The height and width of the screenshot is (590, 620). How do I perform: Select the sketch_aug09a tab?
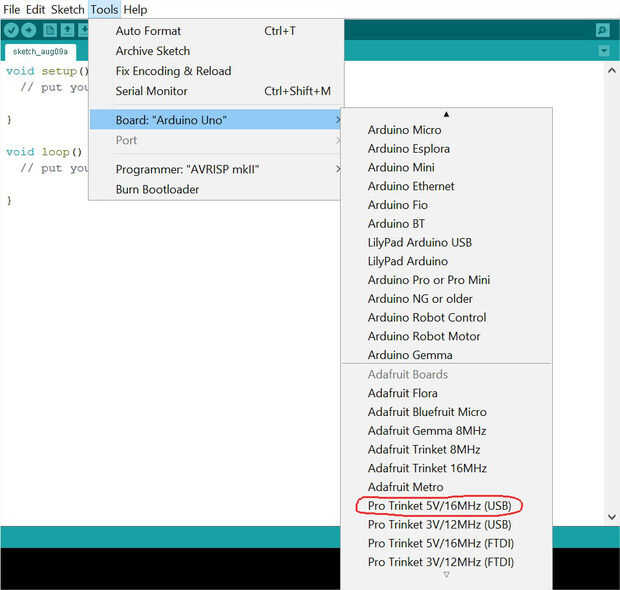[x=40, y=52]
